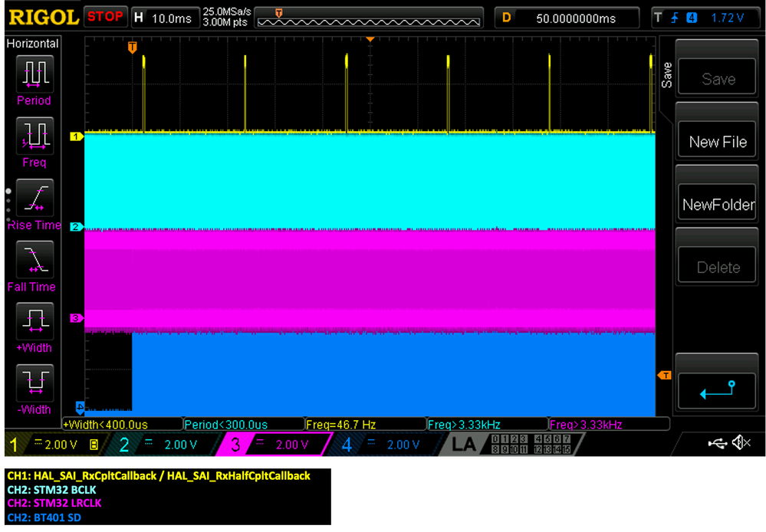
Task: Click the trigger T label in header
Action: click(658, 18)
